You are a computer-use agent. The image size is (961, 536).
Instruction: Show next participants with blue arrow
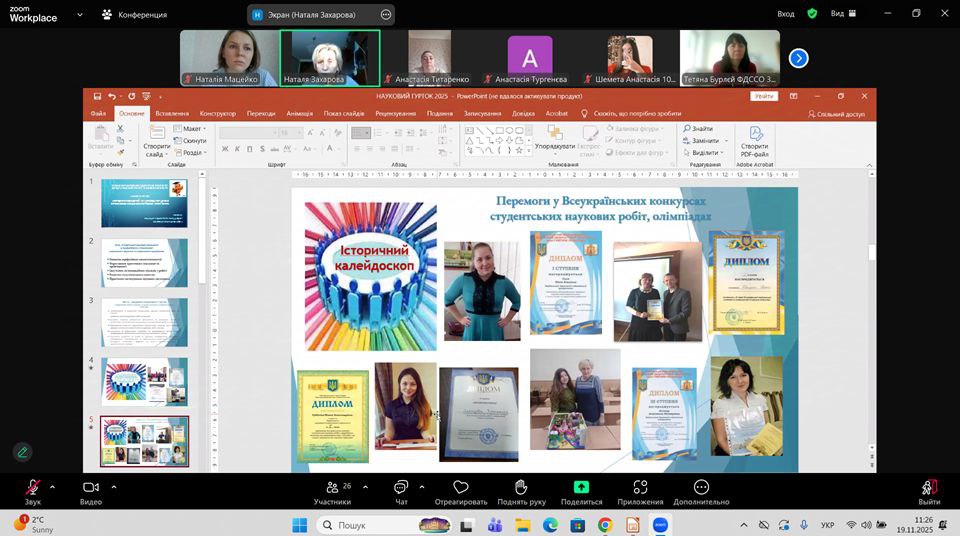pyautogui.click(x=798, y=58)
